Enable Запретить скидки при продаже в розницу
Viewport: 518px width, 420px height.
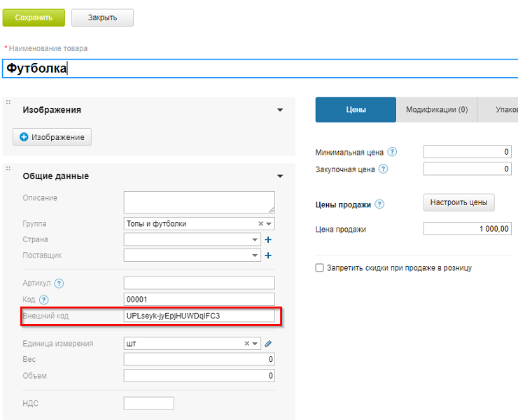320,267
